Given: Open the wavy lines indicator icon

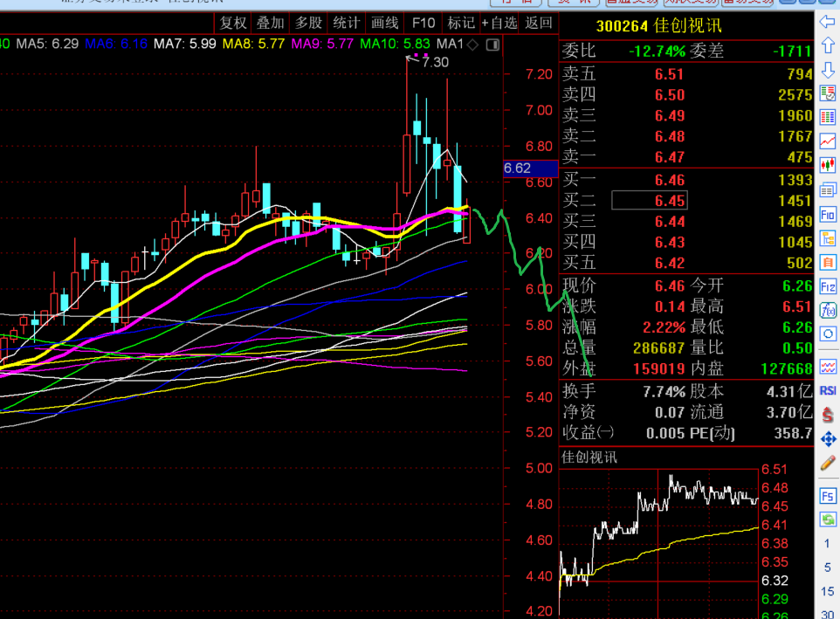Looking at the screenshot, I should 828,367.
